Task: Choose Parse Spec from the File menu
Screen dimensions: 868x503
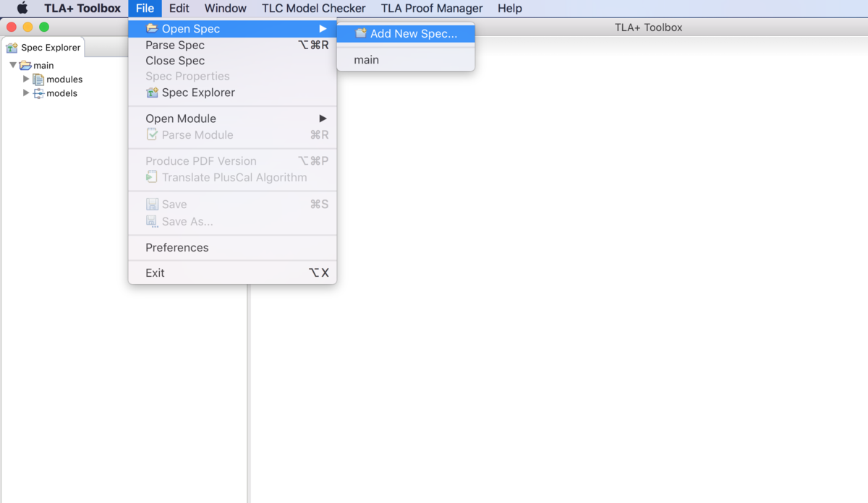Action: [232, 45]
